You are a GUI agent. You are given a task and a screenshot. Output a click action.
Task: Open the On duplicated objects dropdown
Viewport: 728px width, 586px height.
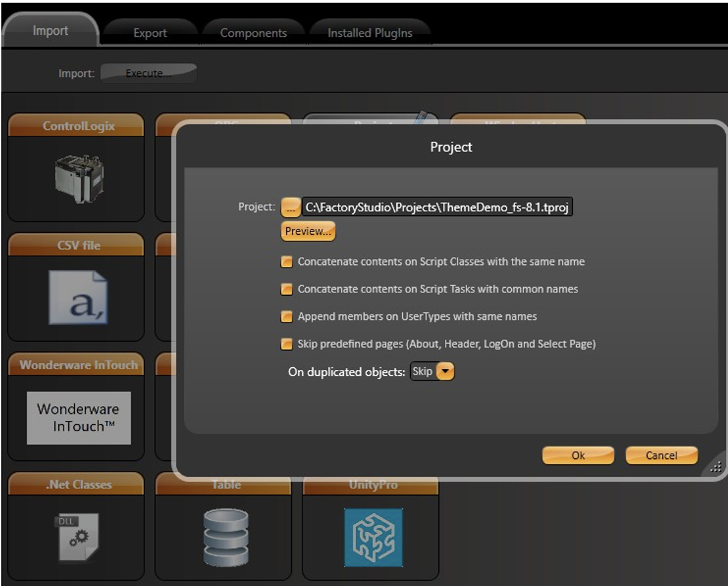tap(446, 372)
